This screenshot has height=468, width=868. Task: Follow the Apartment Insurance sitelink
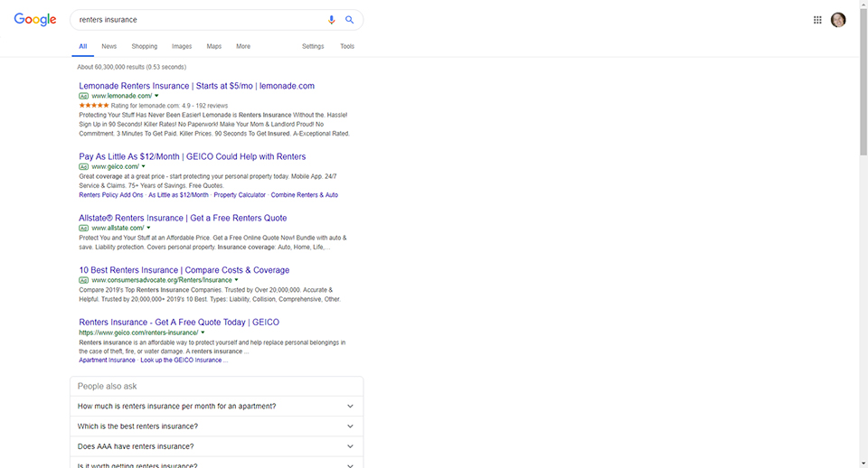tap(107, 360)
